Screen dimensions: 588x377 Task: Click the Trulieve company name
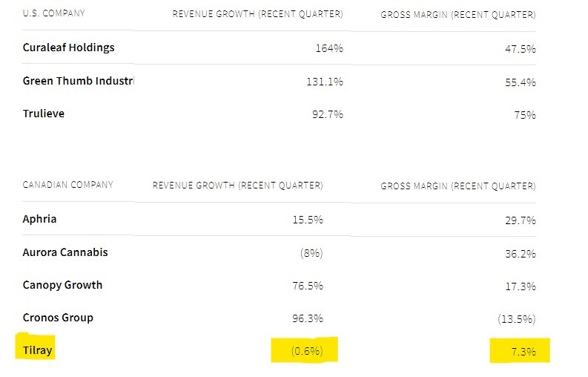(44, 114)
